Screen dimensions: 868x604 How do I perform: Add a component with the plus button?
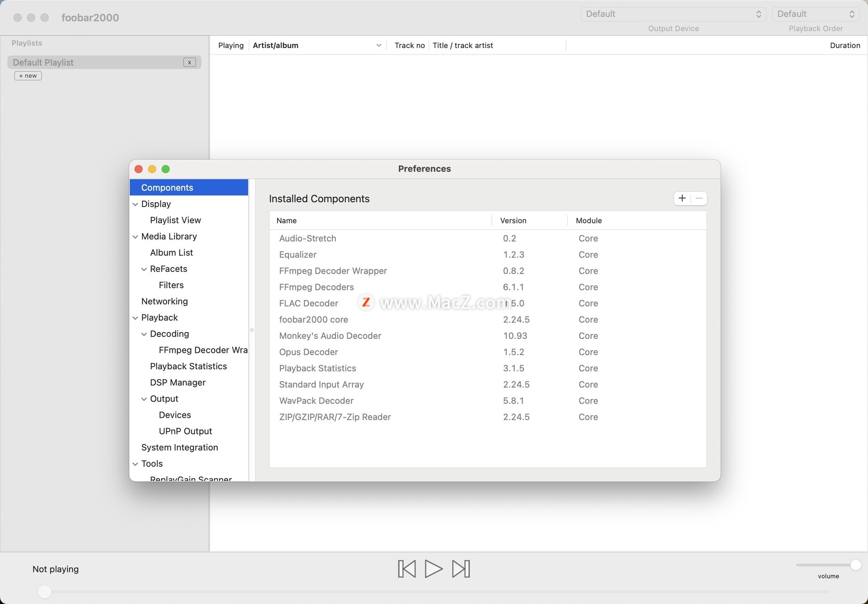(682, 198)
